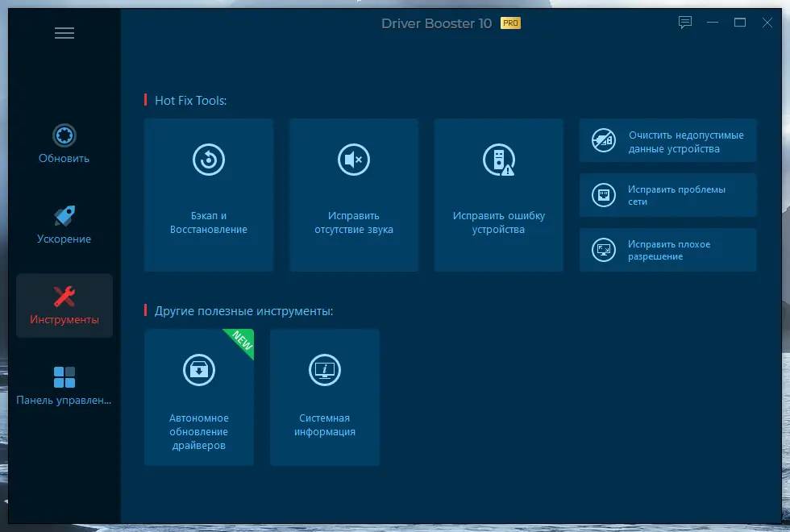This screenshot has width=790, height=532.
Task: Click the Driver Booster 10 title
Action: click(436, 23)
